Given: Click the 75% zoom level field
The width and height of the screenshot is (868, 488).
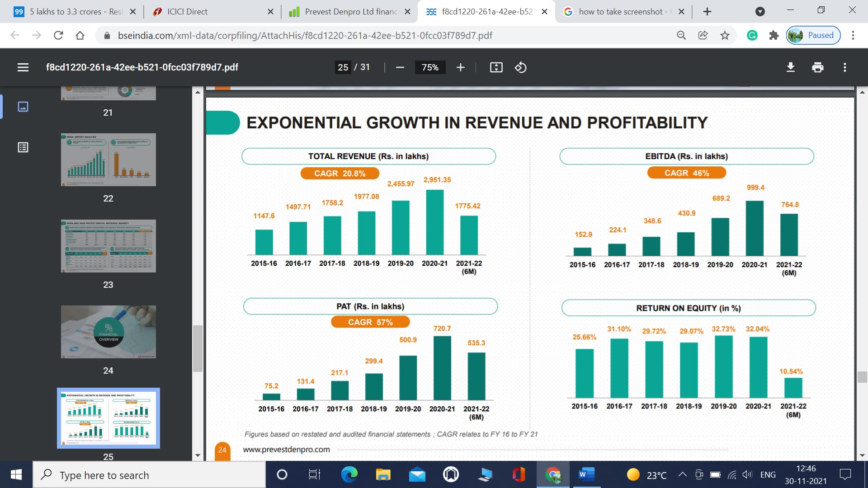Looking at the screenshot, I should pos(429,67).
